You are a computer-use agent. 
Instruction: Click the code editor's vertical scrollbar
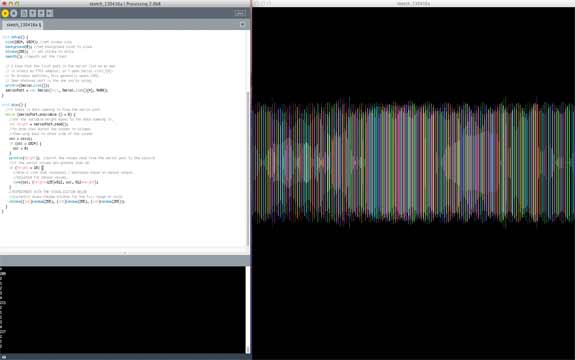point(248,169)
